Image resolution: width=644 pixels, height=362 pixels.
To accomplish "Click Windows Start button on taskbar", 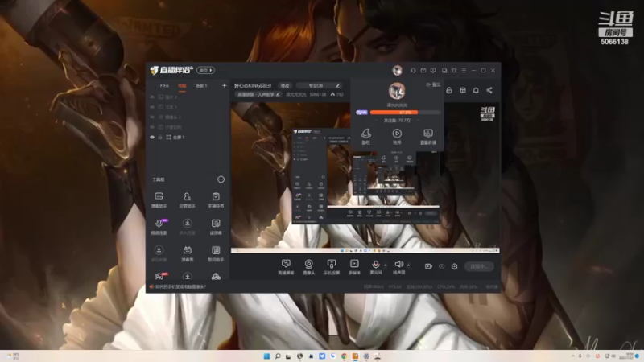I will coord(266,356).
